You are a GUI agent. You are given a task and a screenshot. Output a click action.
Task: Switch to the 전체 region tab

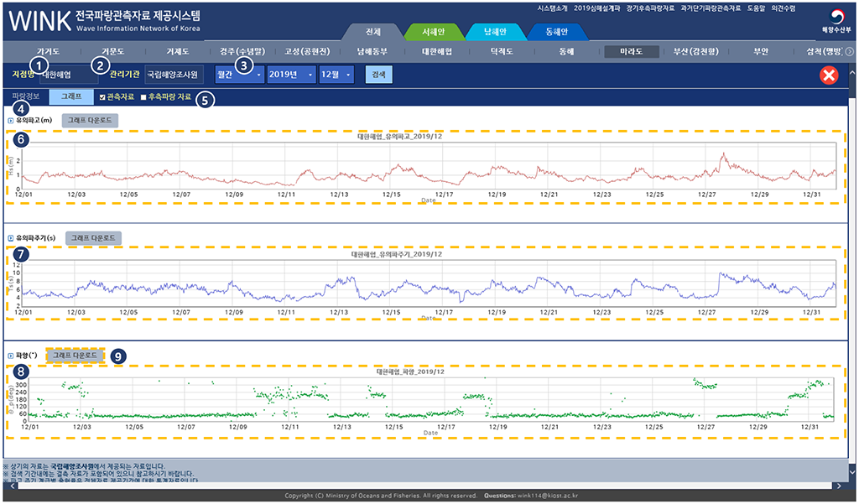coord(373,32)
